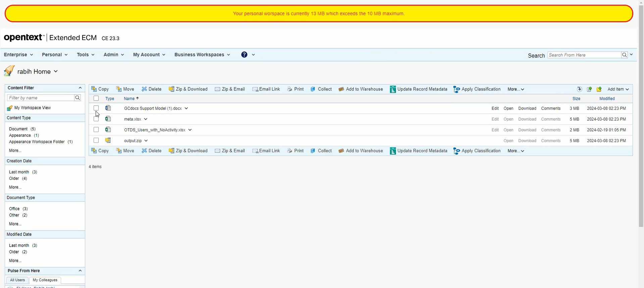This screenshot has height=288, width=644.
Task: Toggle the select-all checkbox in header
Action: coord(96,98)
